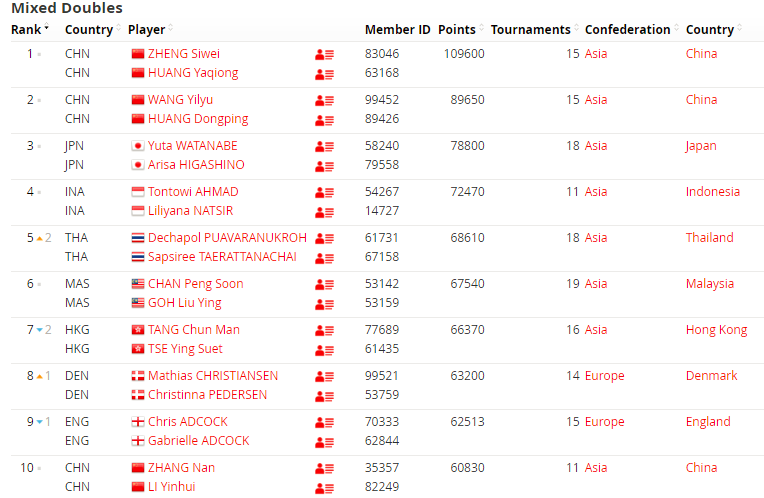Viewport: 764px width, 498px height.
Task: Click Europe confederation link for Denmark row
Action: coord(604,376)
